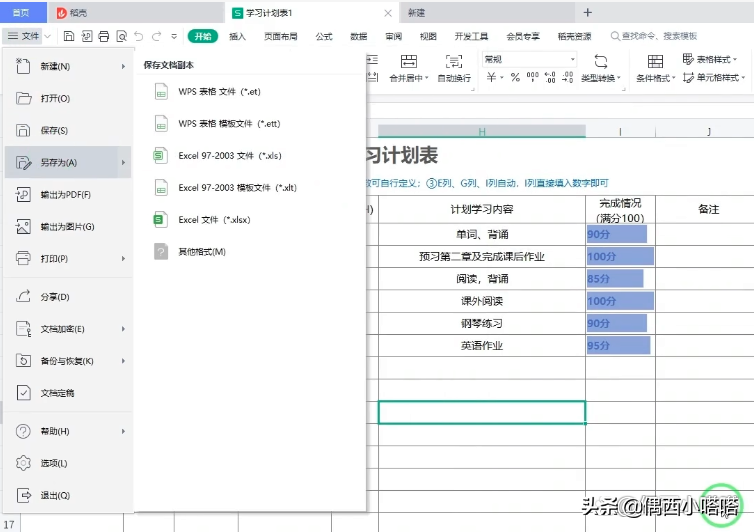Click the 85分 data bar cell
The width and height of the screenshot is (754, 532).
615,279
